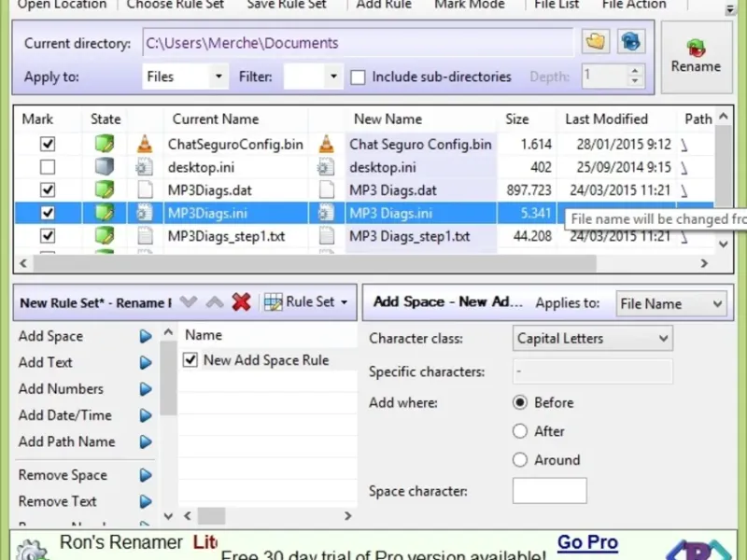Click the Current Name column header
The image size is (747, 560).
coord(216,119)
